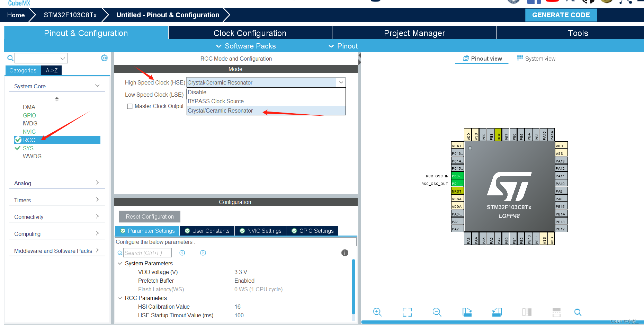Select the Categories tab
This screenshot has height=327, width=644.
tap(23, 70)
